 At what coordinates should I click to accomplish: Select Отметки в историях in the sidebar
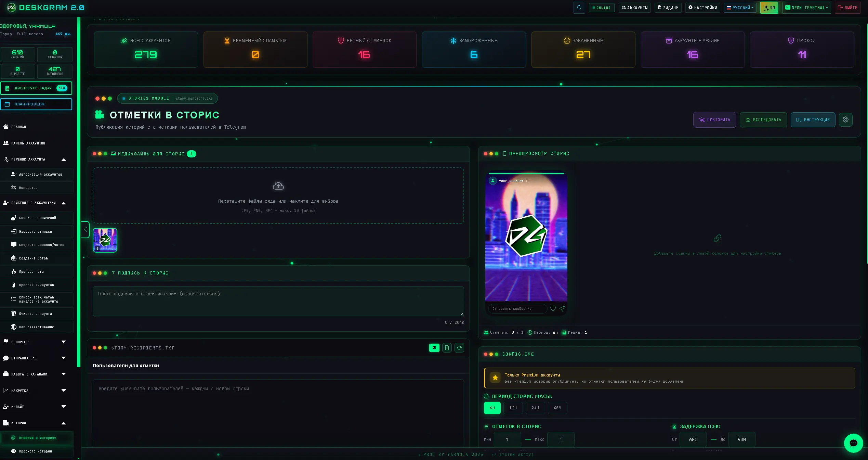pos(37,438)
